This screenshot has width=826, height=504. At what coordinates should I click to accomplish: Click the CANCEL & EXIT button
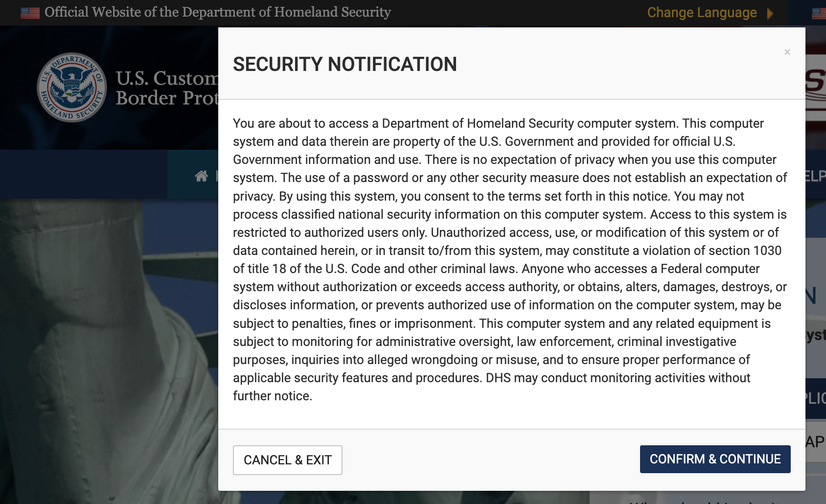click(288, 460)
